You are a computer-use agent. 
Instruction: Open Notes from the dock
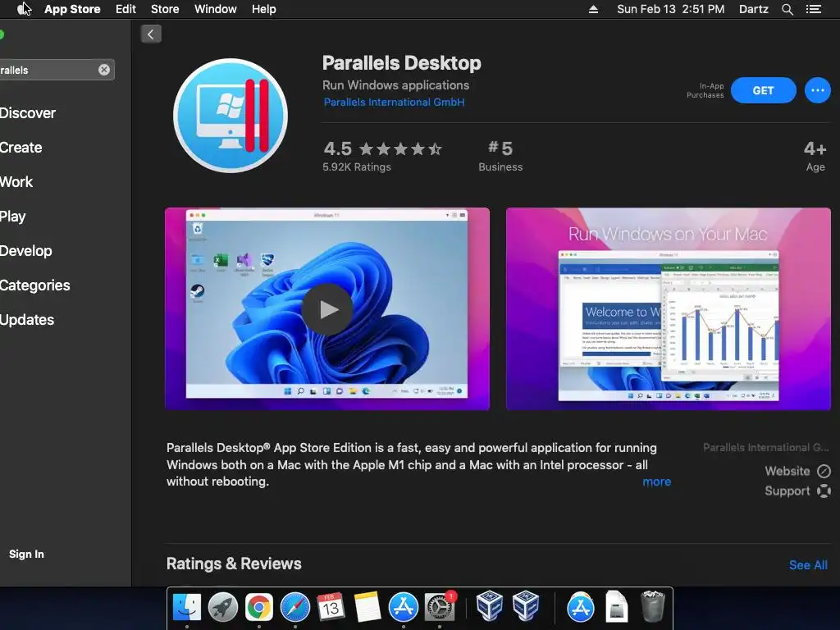(367, 607)
